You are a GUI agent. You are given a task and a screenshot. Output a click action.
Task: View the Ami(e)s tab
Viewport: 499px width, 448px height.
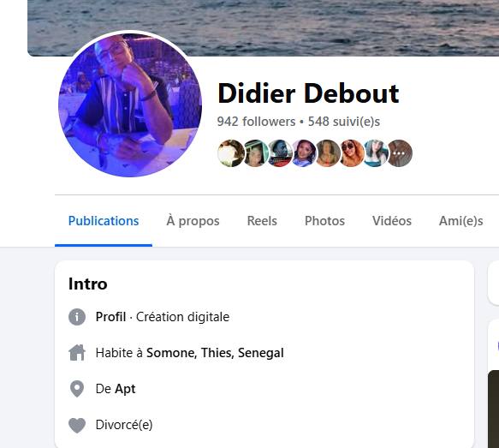point(460,221)
